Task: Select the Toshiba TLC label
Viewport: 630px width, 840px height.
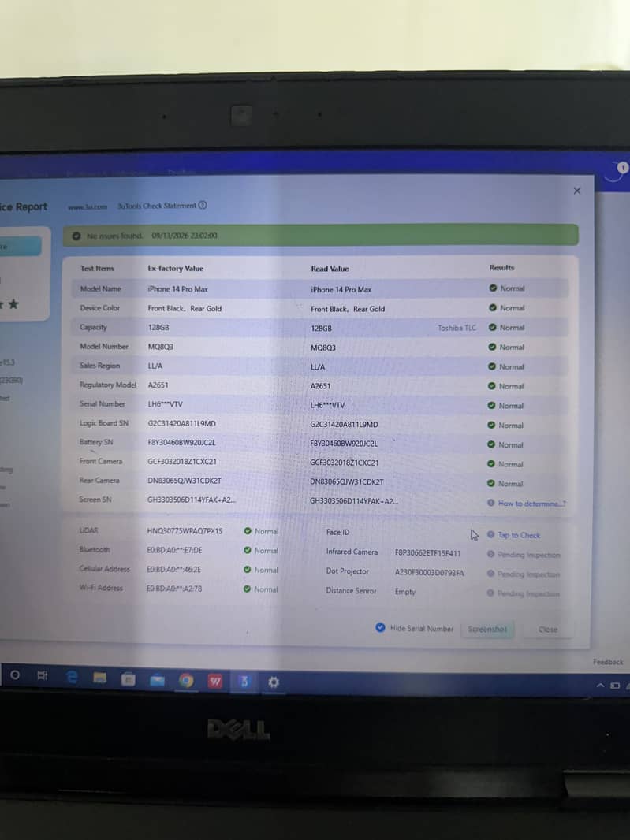Action: [457, 328]
